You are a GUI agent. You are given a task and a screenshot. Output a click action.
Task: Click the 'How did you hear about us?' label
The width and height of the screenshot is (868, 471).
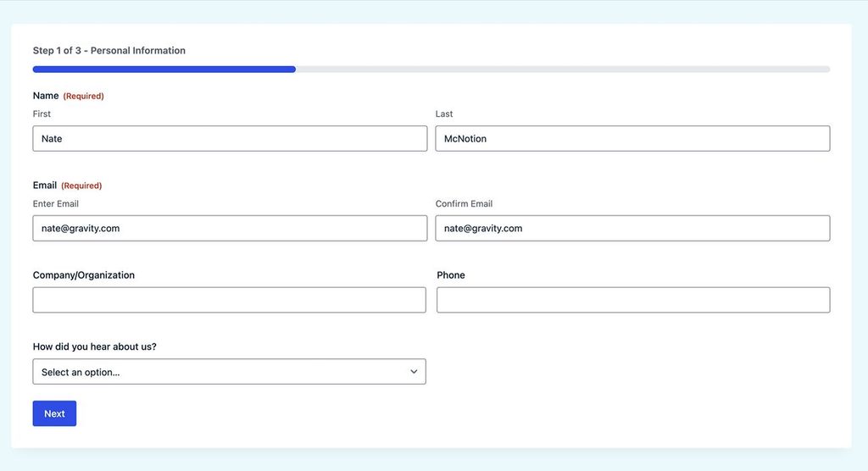[x=95, y=346]
